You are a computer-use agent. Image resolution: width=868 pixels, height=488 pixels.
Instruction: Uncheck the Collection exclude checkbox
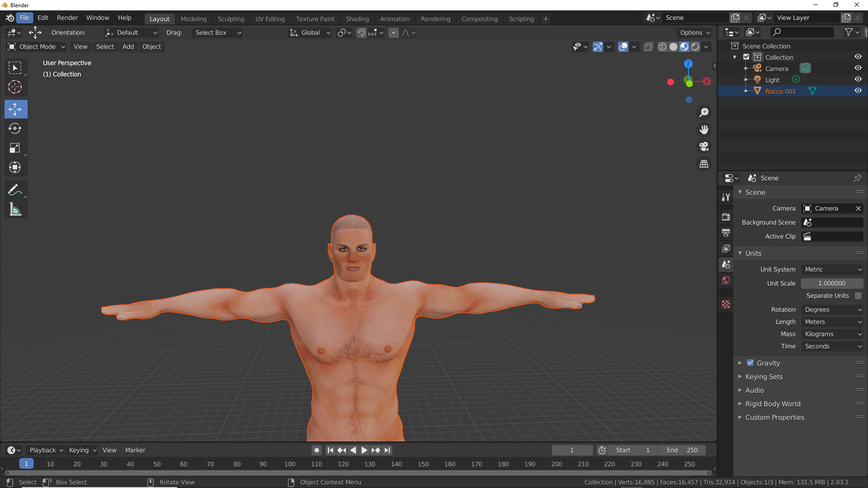pyautogui.click(x=746, y=57)
